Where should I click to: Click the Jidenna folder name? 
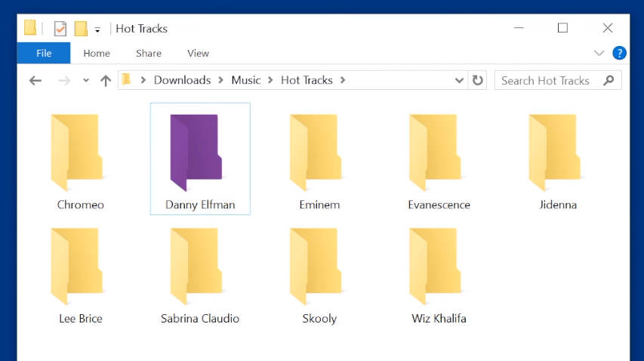point(558,205)
